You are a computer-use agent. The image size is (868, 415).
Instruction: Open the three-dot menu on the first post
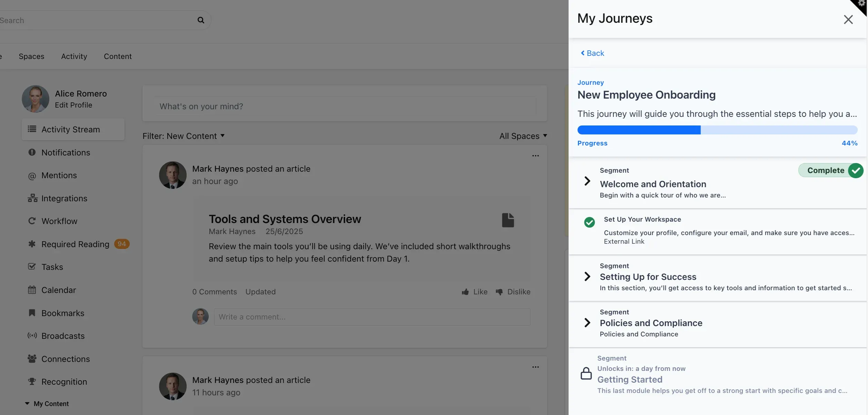tap(535, 155)
